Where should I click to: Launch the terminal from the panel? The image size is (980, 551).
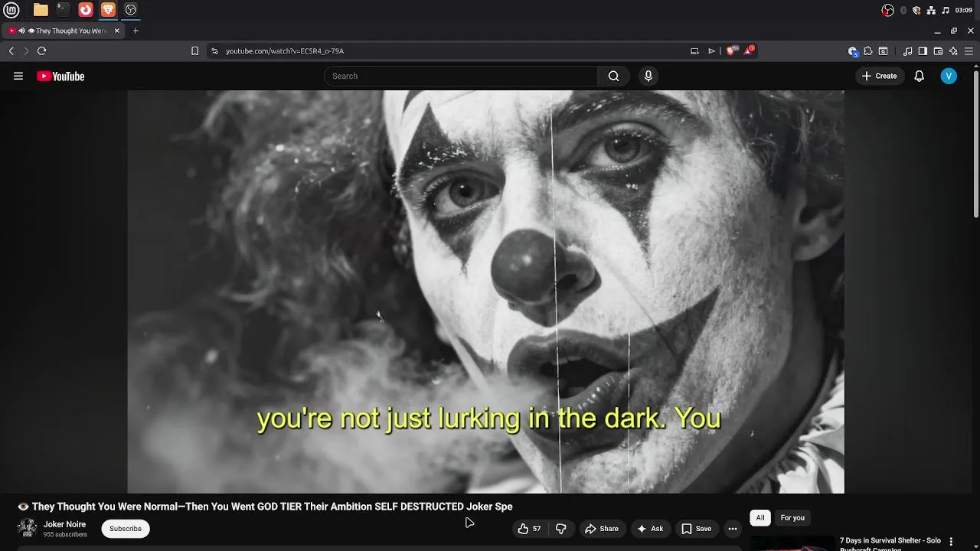(63, 10)
